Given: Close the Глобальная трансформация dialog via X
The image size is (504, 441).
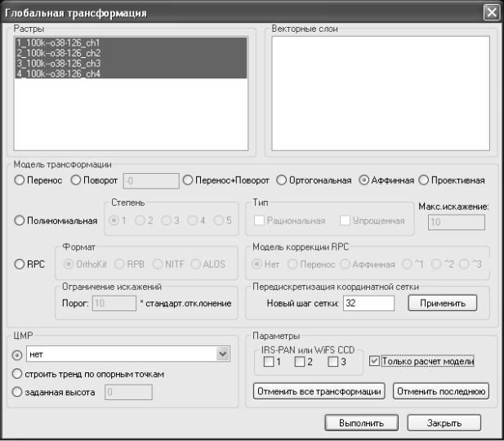Looking at the screenshot, I should coord(492,12).
